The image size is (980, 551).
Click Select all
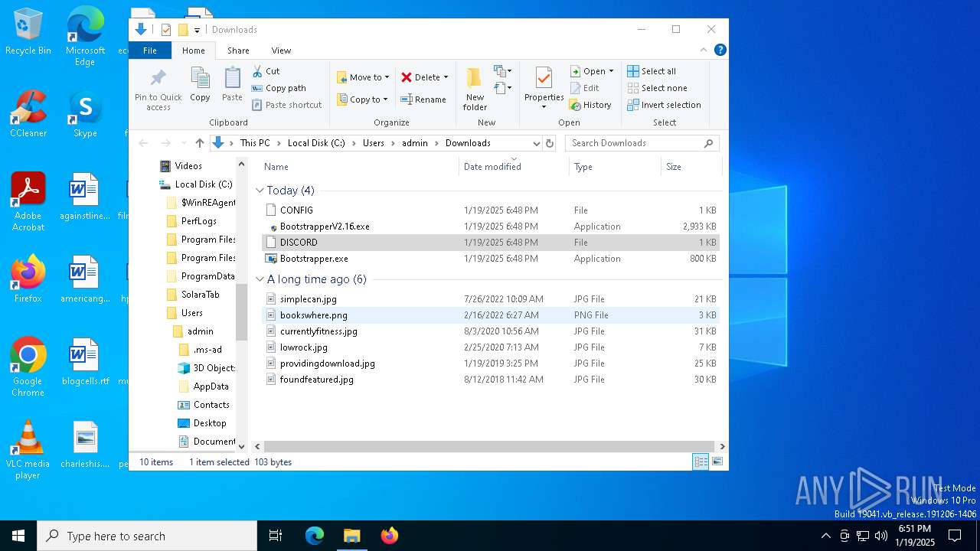pos(652,71)
